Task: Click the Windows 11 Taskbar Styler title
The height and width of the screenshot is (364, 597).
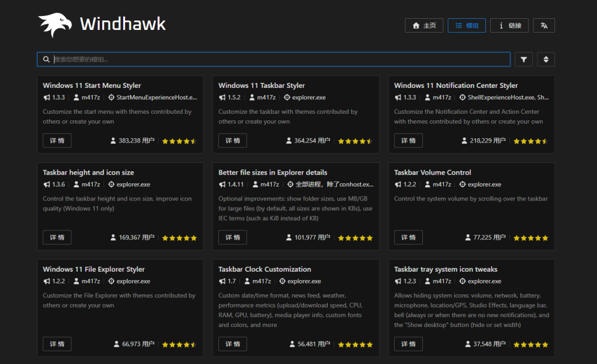Action: point(261,86)
